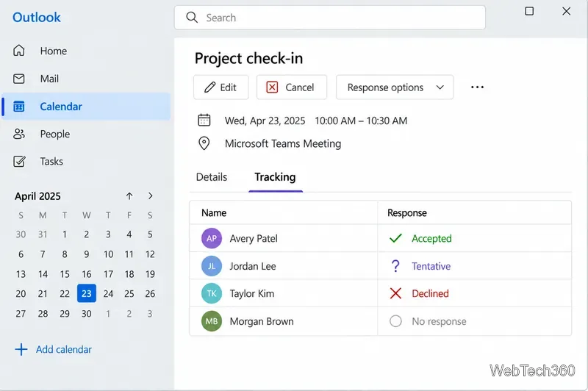Switch to the Details tab
Image resolution: width=588 pixels, height=391 pixels.
[x=212, y=177]
